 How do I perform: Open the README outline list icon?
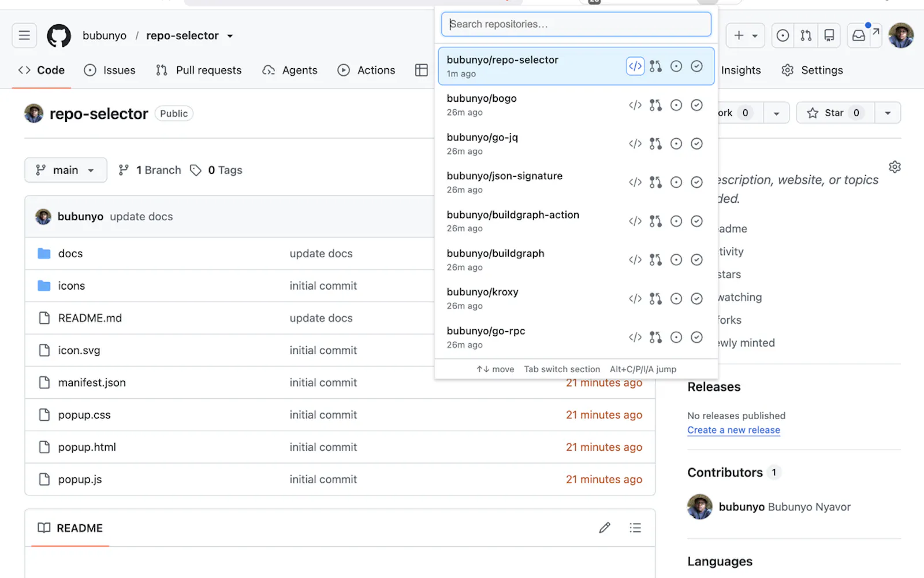635,528
